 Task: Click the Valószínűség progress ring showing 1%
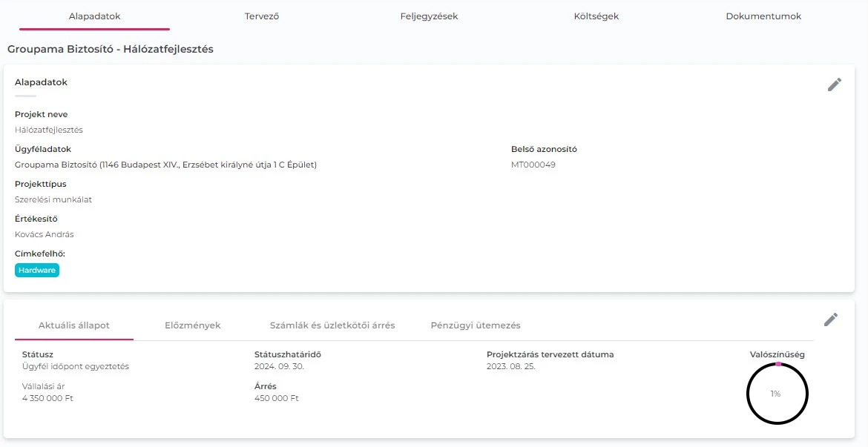[777, 394]
